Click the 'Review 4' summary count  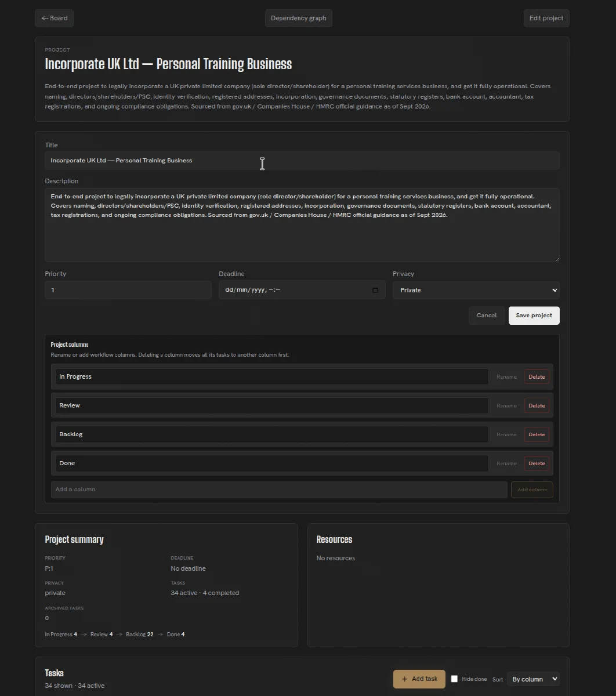[102, 635]
